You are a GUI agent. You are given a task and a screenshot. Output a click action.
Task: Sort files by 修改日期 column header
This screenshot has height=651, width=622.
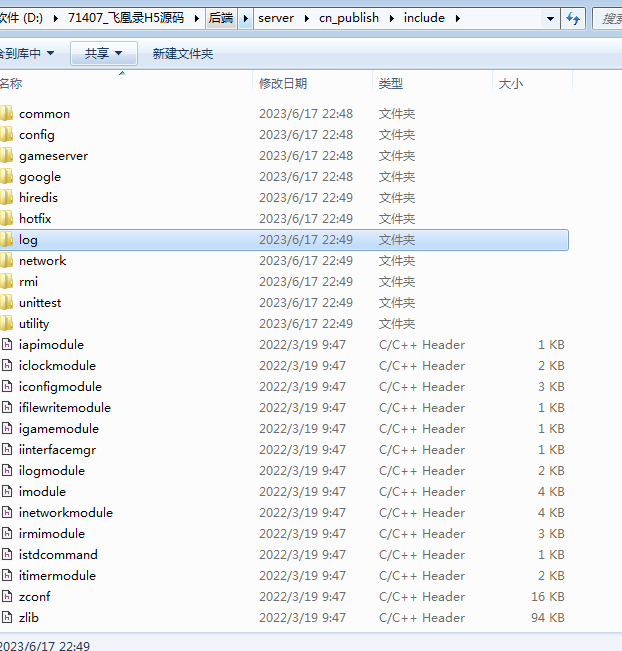pyautogui.click(x=283, y=84)
